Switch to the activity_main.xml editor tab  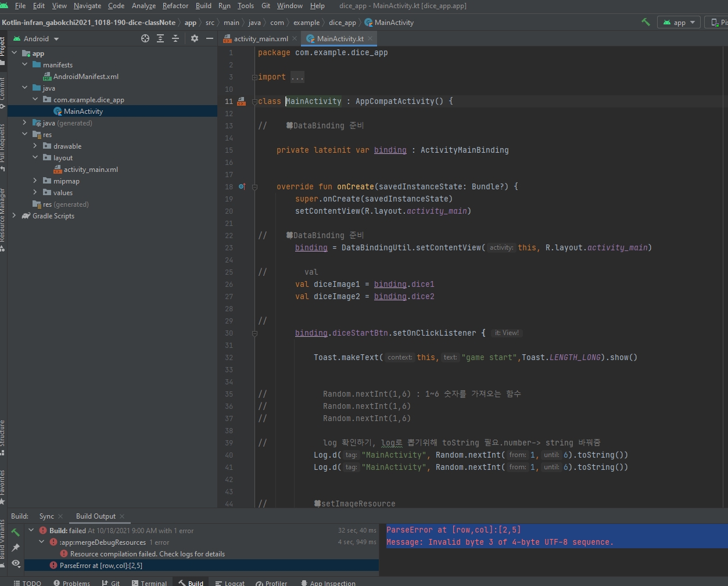tap(260, 39)
